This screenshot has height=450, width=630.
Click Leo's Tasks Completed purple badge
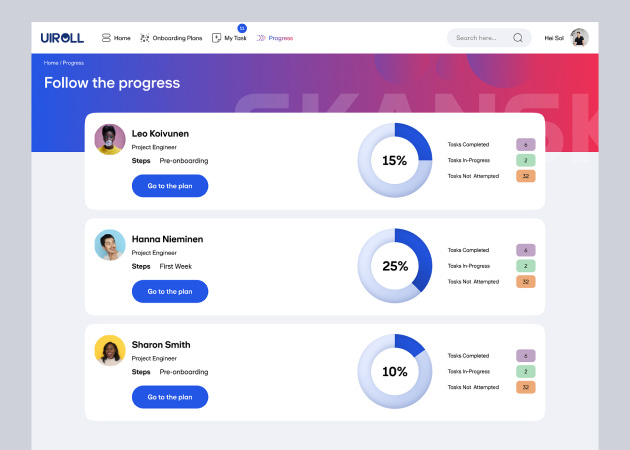pyautogui.click(x=526, y=144)
